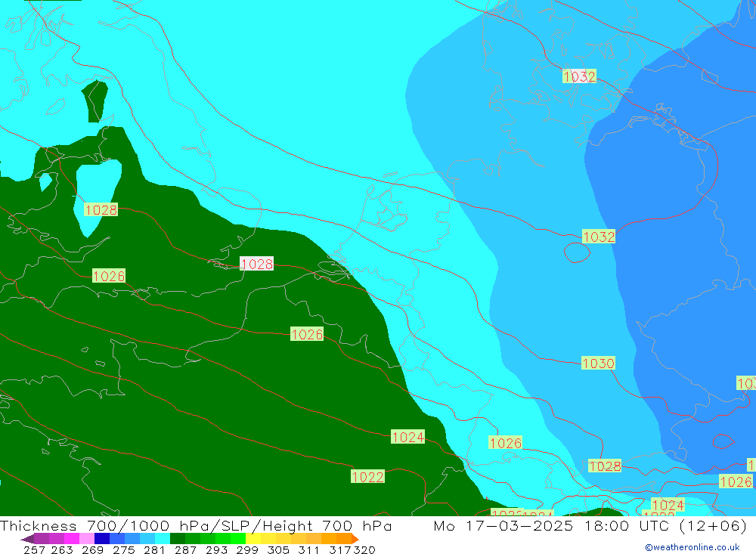Click the orange arrow at legend end
The height and width of the screenshot is (554, 756).
(355, 539)
